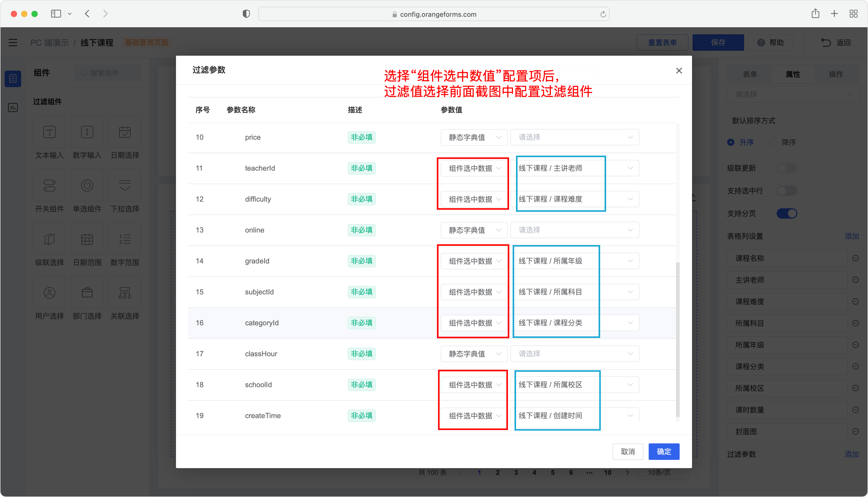
Task: Reload the page with refresh icon
Action: 603,14
